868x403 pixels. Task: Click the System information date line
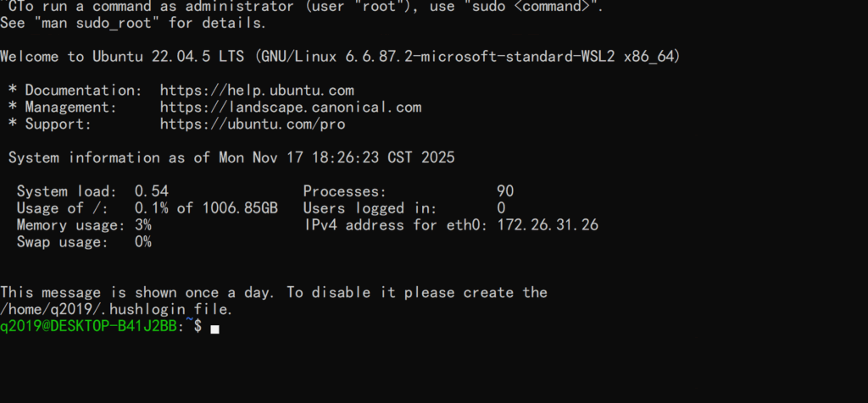pyautogui.click(x=231, y=157)
